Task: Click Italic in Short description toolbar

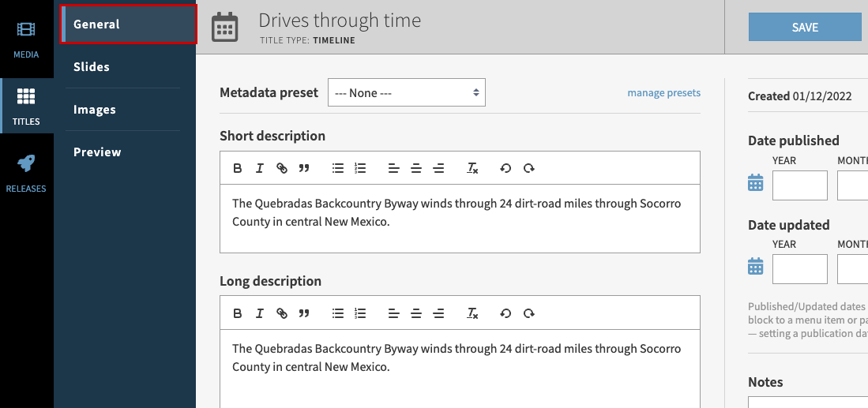Action: pyautogui.click(x=259, y=168)
